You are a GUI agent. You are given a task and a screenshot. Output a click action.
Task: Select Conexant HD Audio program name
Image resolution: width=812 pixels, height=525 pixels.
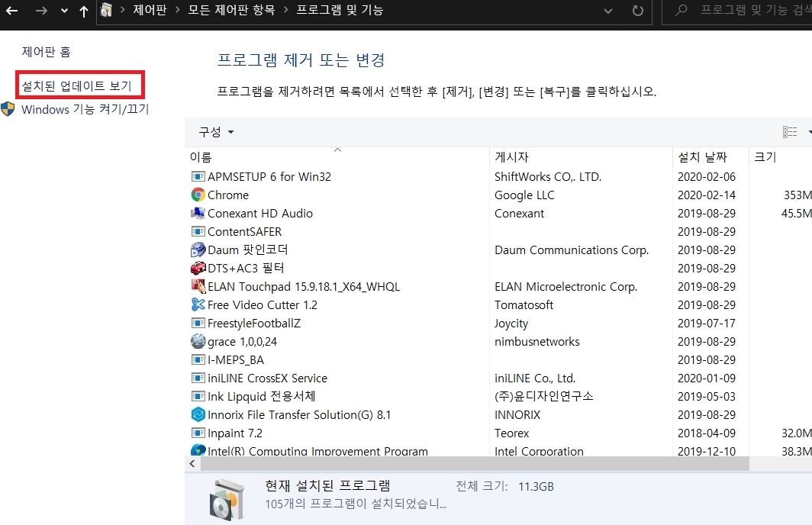click(x=260, y=214)
